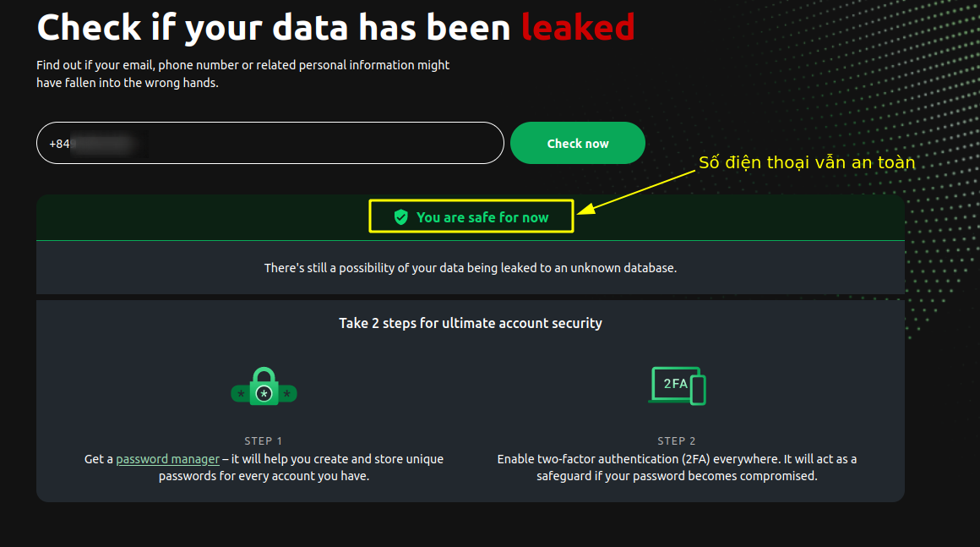Viewport: 980px width, 547px height.
Task: Click "passwords for every account you have" text
Action: [264, 476]
